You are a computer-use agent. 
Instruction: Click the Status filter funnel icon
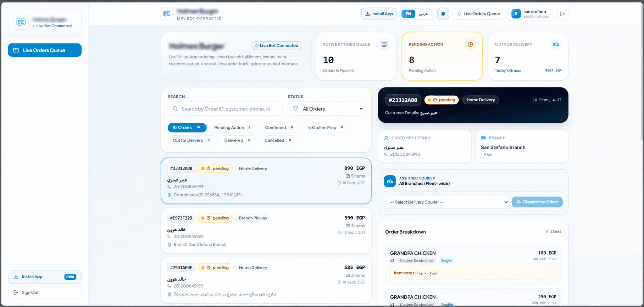point(295,109)
